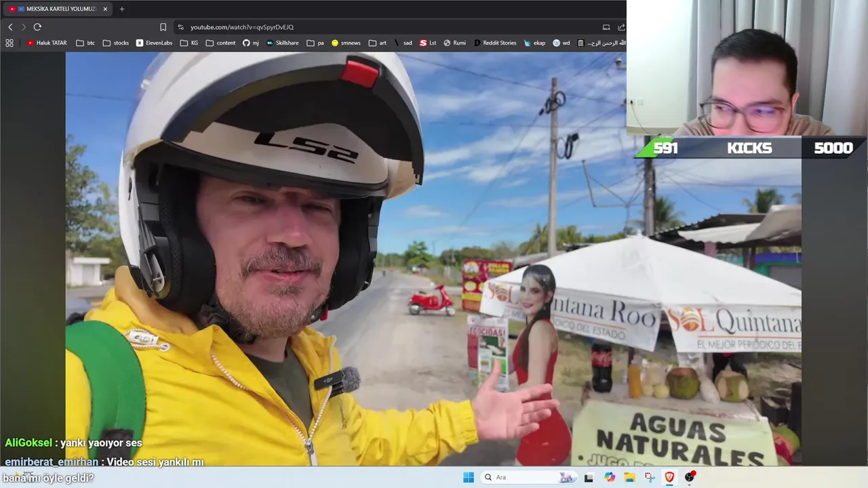Select the MEKSİKA KARTELİ YouTube tab

tap(58, 9)
